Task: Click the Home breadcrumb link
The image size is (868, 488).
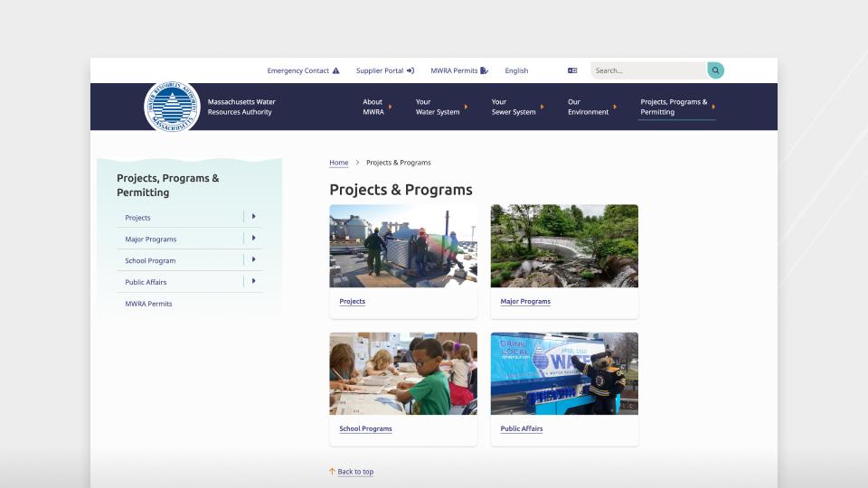Action: coord(338,163)
